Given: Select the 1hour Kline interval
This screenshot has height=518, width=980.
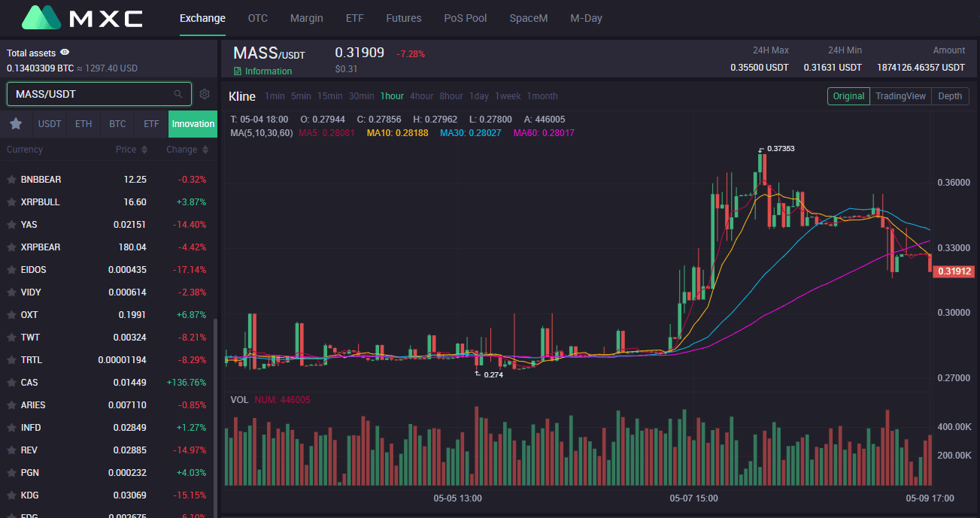Looking at the screenshot, I should [x=392, y=96].
